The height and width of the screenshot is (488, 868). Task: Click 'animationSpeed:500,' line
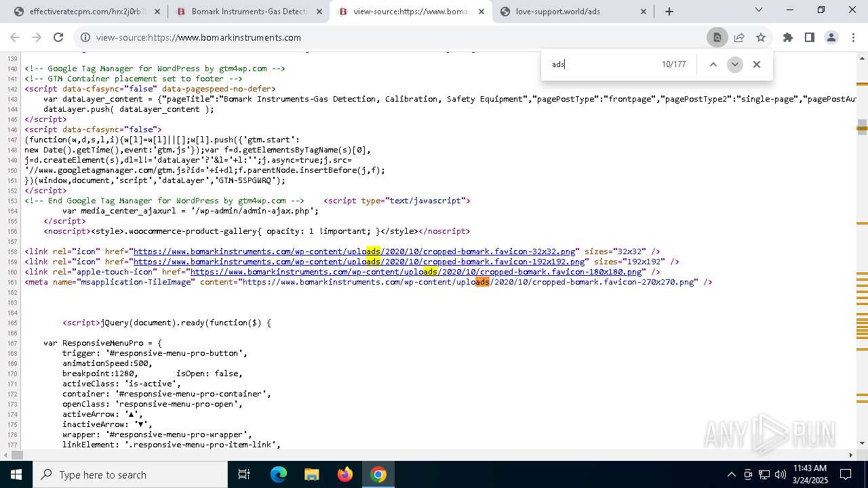107,363
